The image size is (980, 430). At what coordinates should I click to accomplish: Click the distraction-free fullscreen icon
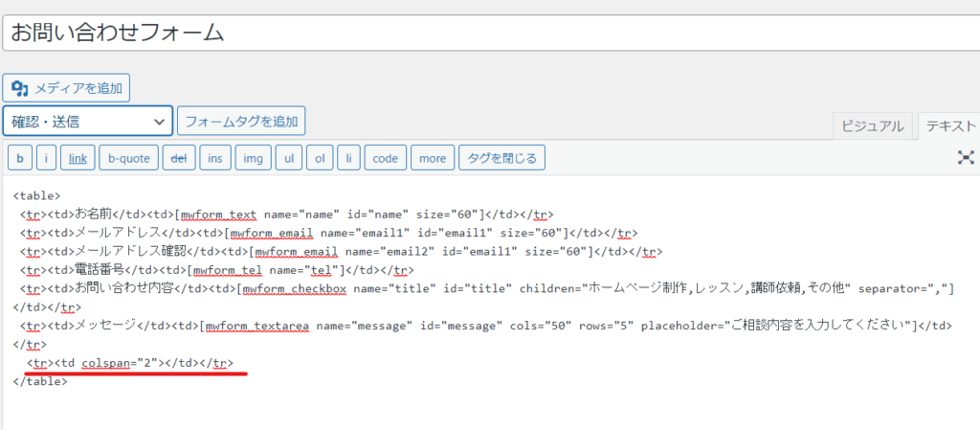pos(966,157)
